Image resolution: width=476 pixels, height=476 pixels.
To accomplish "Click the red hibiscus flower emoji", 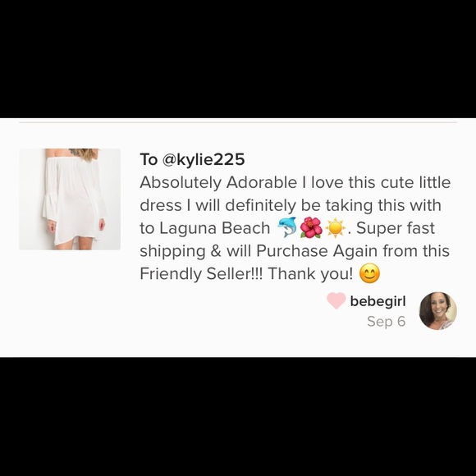I will (x=311, y=227).
